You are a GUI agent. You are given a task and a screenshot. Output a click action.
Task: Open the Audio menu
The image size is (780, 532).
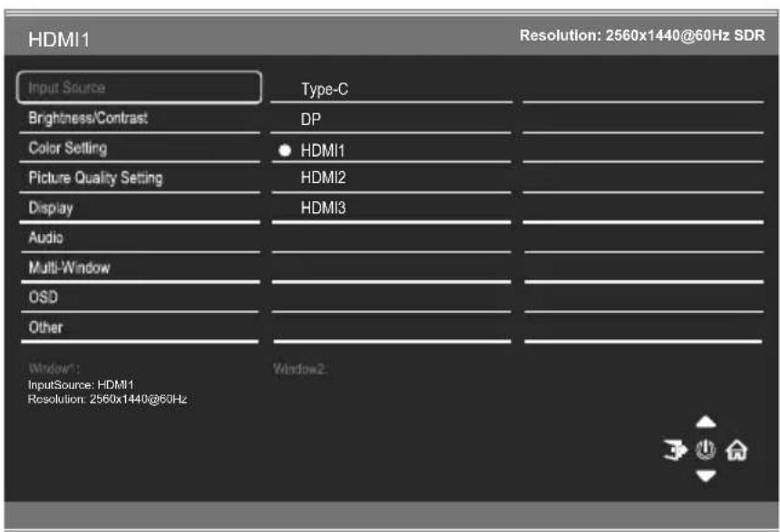pos(140,237)
